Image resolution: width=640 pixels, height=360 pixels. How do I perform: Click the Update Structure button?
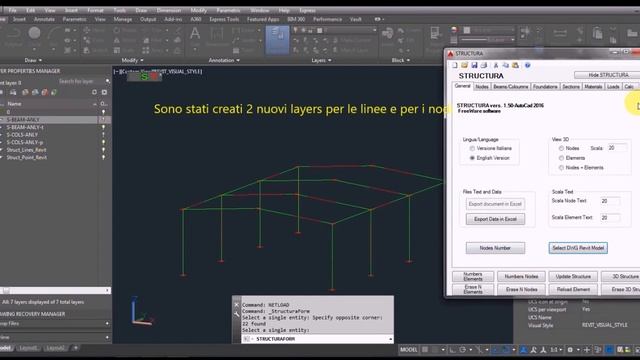pos(573,276)
